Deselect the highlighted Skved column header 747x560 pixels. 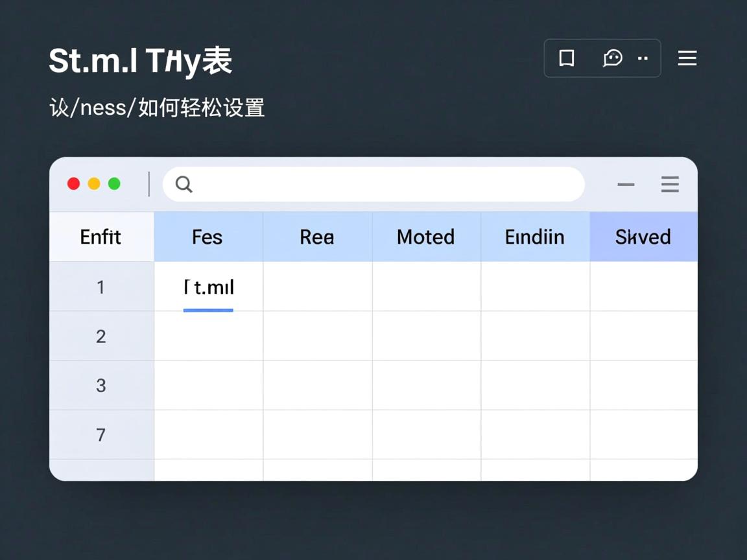click(x=643, y=237)
